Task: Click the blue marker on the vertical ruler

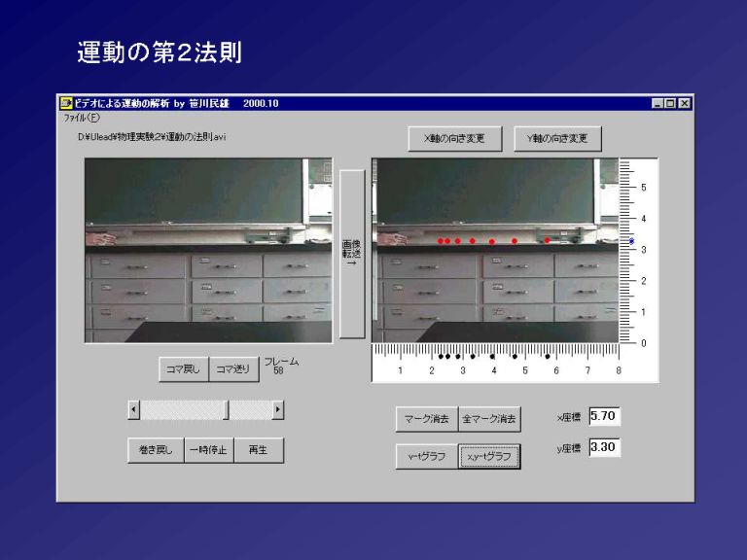Action: [x=631, y=241]
